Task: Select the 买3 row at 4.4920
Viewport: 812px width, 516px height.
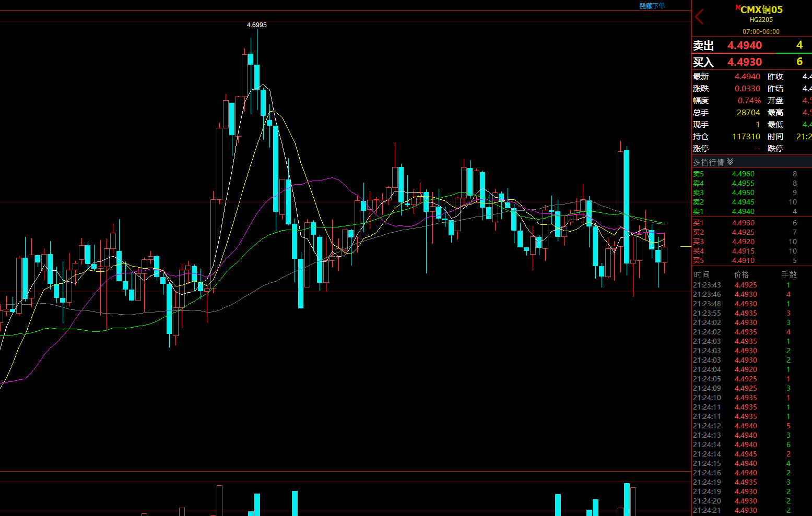Action: (x=752, y=242)
